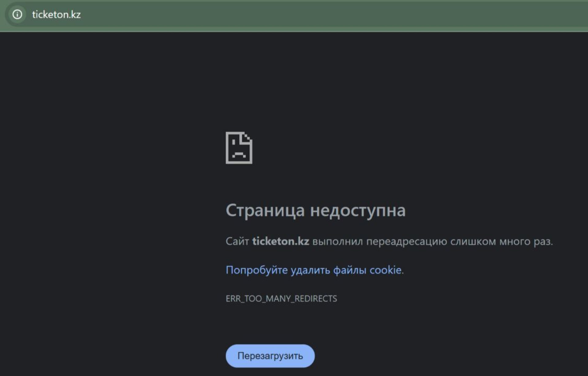588x376 pixels.
Task: Select the ERR_TOO_MANY_REDIRECTS error code text
Action: [x=281, y=298]
